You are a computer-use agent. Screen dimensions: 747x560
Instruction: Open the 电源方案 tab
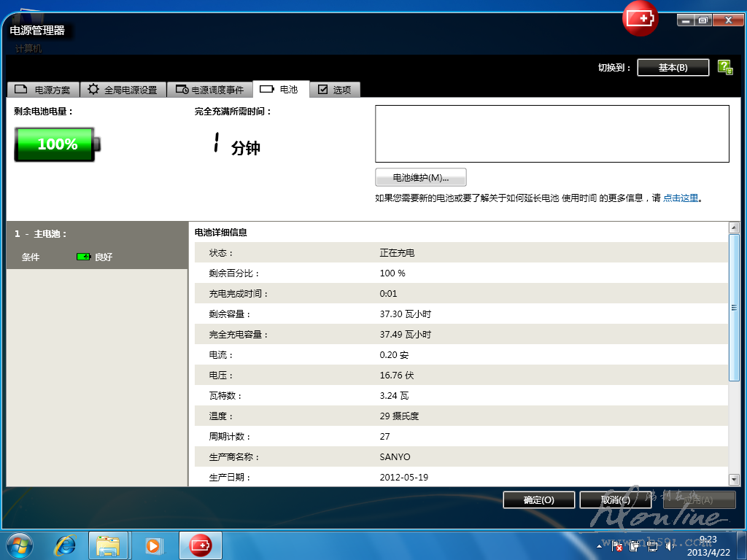click(x=43, y=90)
